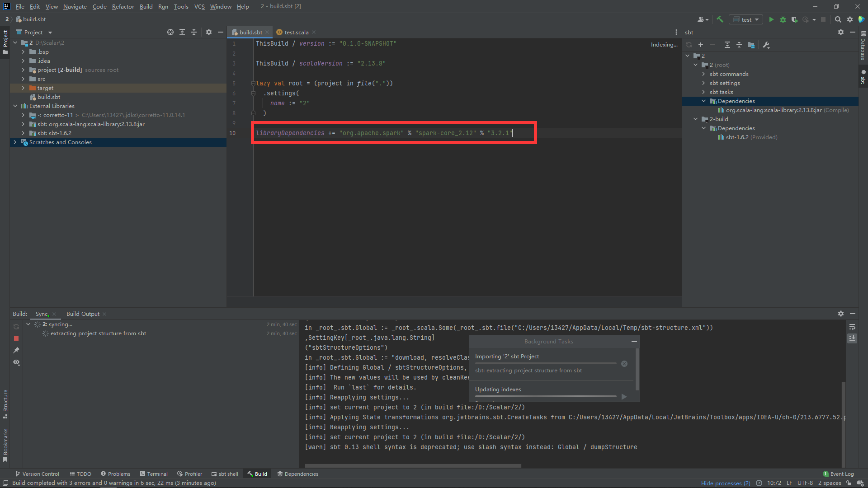Click the add sbt project plus icon
Image resolution: width=868 pixels, height=488 pixels.
[x=701, y=45]
